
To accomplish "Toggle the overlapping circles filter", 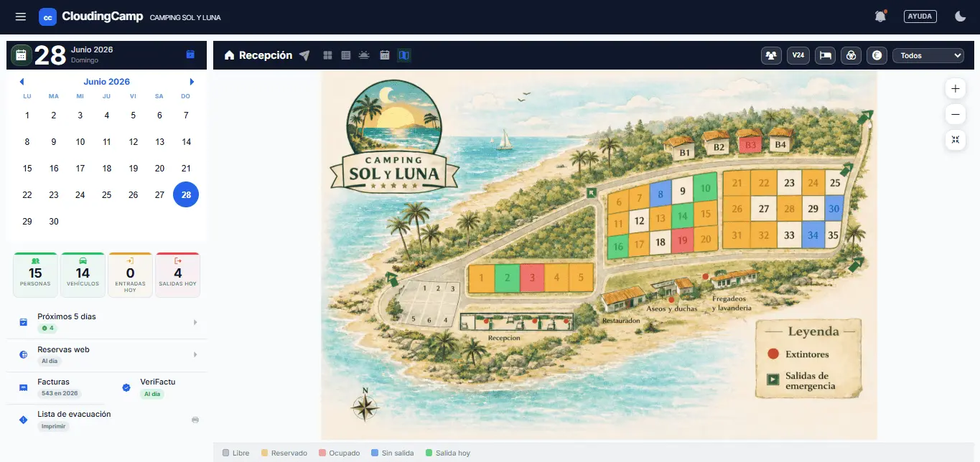I will pos(851,55).
